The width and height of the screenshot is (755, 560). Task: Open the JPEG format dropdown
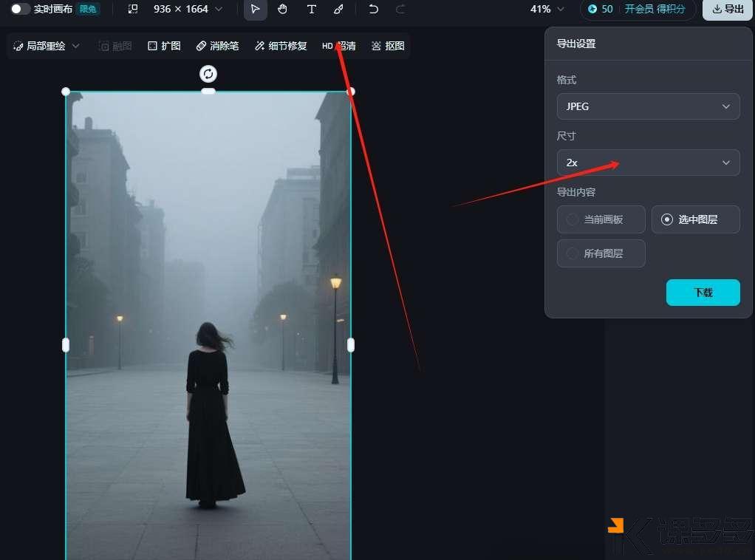click(x=648, y=106)
